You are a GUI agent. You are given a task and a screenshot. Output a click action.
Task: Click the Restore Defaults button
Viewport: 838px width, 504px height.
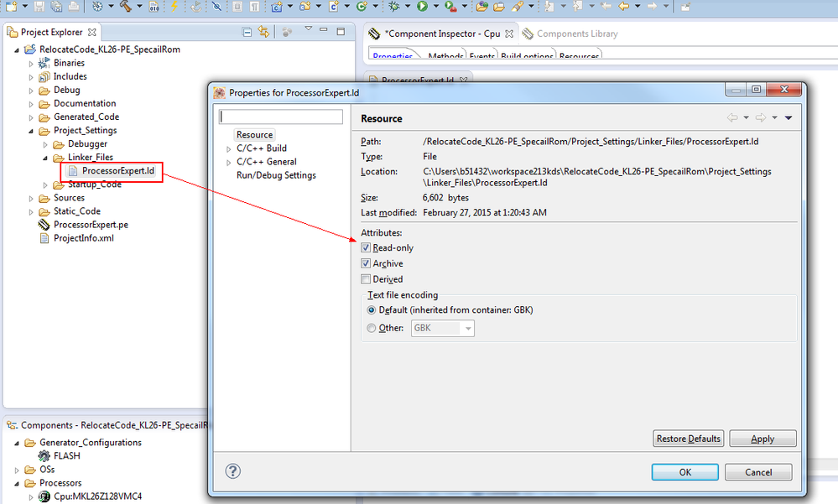click(689, 439)
